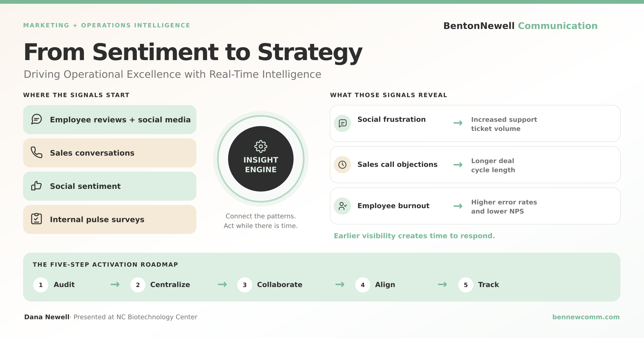Click the Collaborate step label
Viewport: 644px width, 338px height.
coord(280,285)
